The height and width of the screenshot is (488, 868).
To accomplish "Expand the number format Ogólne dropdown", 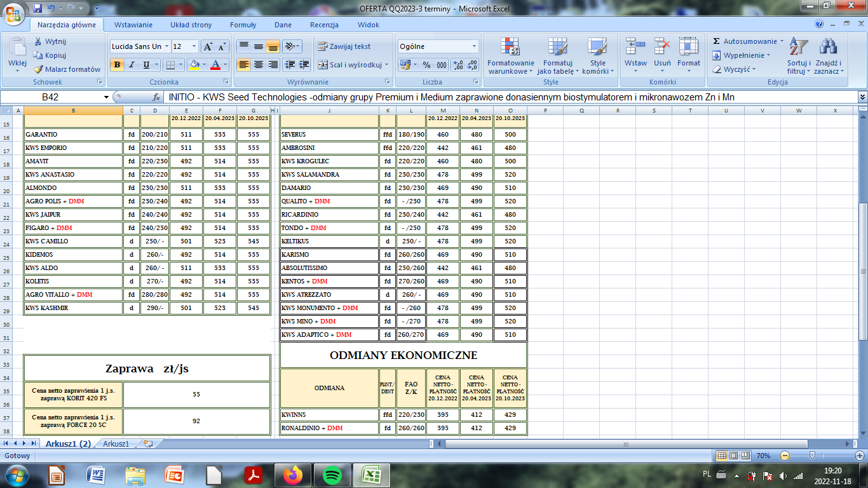I will point(474,46).
